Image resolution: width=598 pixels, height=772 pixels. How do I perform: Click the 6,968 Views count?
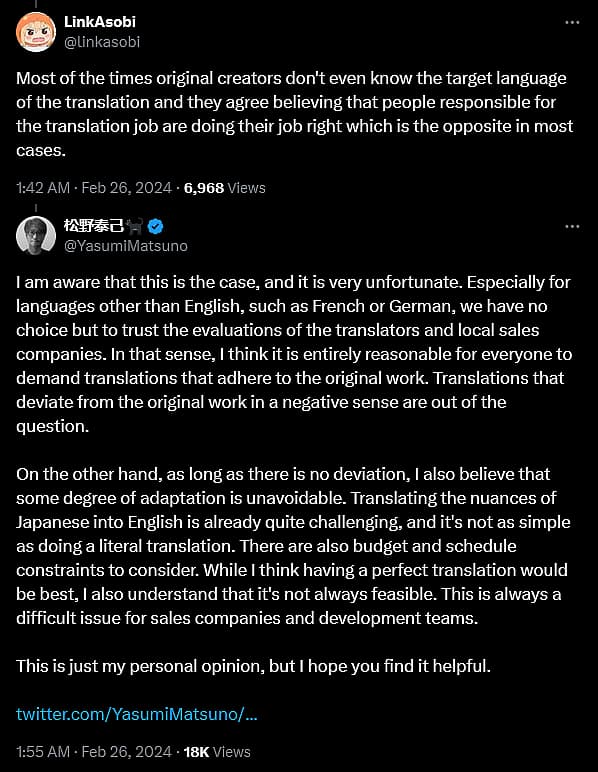point(224,188)
